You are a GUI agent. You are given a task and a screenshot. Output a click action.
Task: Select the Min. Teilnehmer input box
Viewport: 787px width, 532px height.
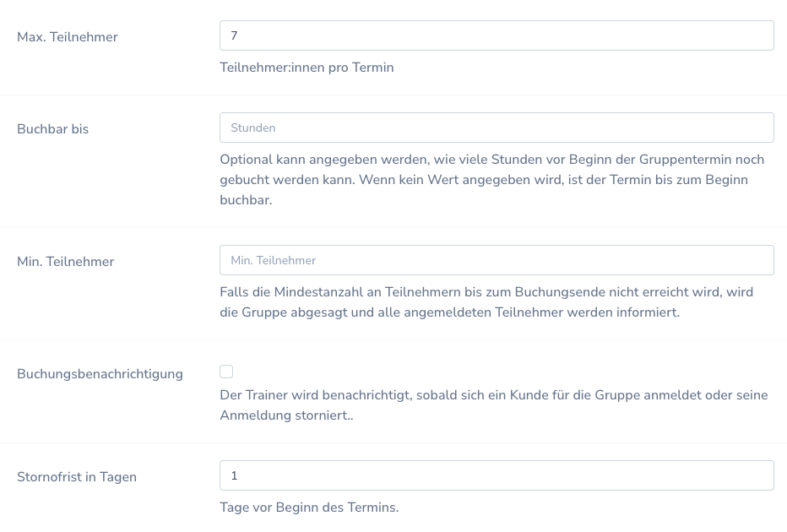pos(497,260)
